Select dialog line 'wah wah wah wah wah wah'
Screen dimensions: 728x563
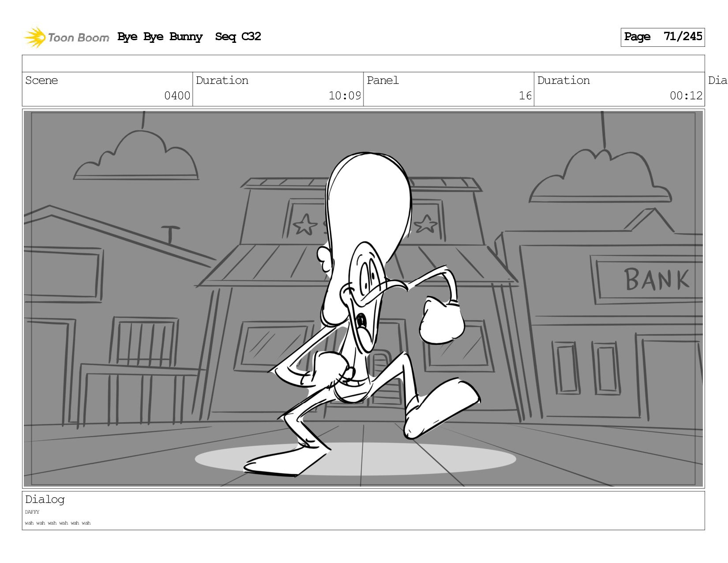58,523
